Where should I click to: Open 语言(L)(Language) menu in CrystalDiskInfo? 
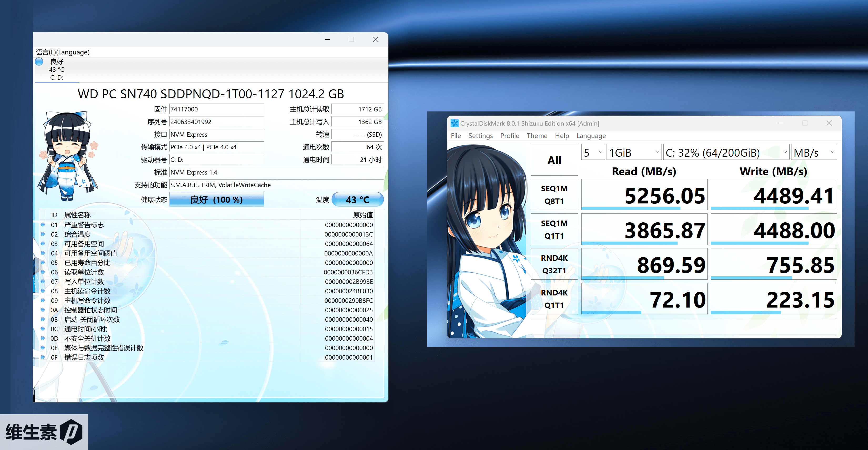[x=63, y=52]
